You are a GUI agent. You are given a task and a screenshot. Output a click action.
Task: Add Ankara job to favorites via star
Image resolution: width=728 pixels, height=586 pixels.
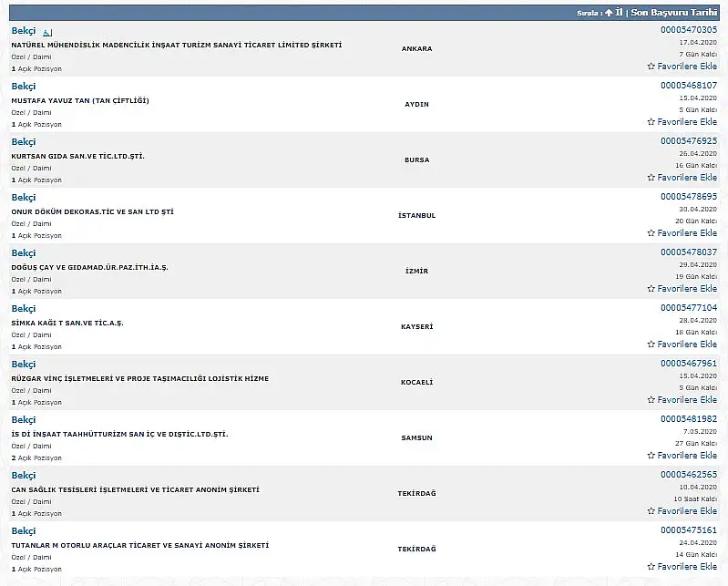pos(651,67)
